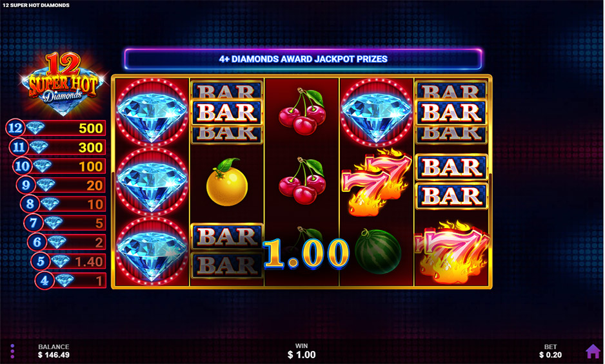Click the flaming double sevens symbol
This screenshot has height=364, width=605.
(x=377, y=182)
